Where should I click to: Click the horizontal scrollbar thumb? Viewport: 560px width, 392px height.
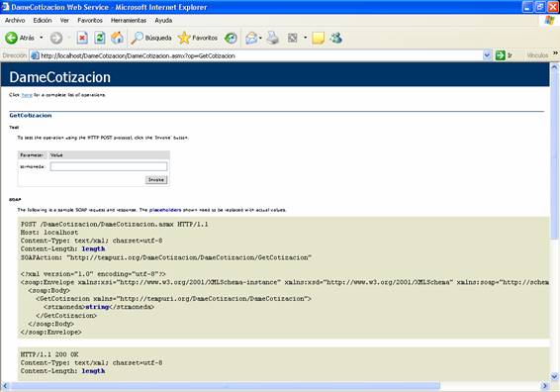226,386
